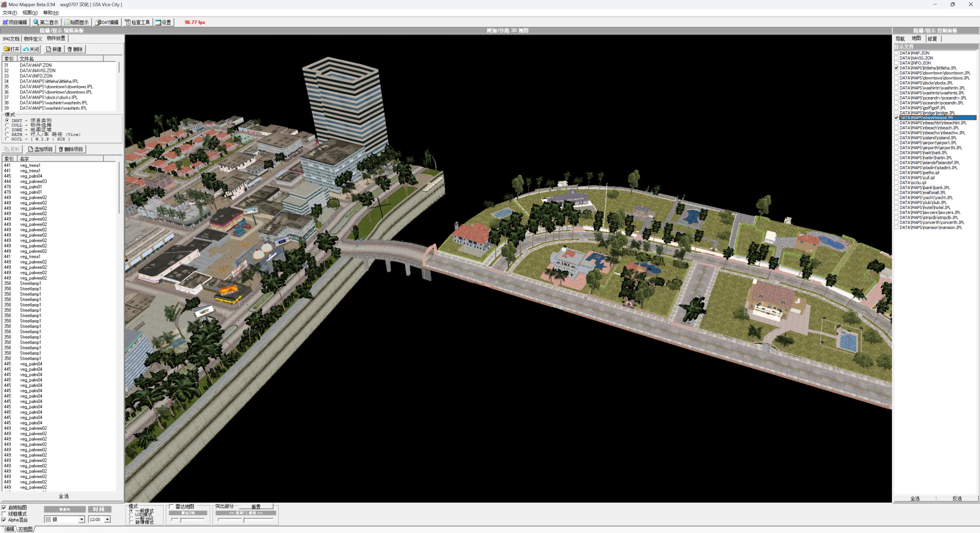Screen dimensions: 980x533
Task: Open the 文件(F) menu
Action: click(10, 12)
